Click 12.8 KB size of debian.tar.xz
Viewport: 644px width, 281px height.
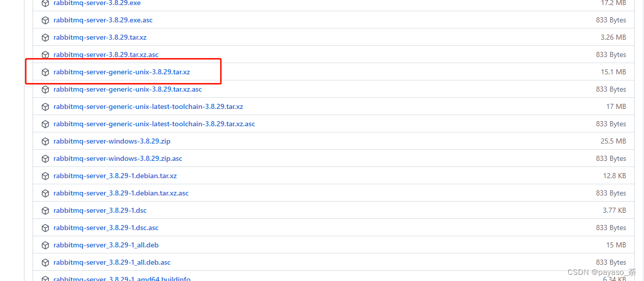[x=614, y=176]
